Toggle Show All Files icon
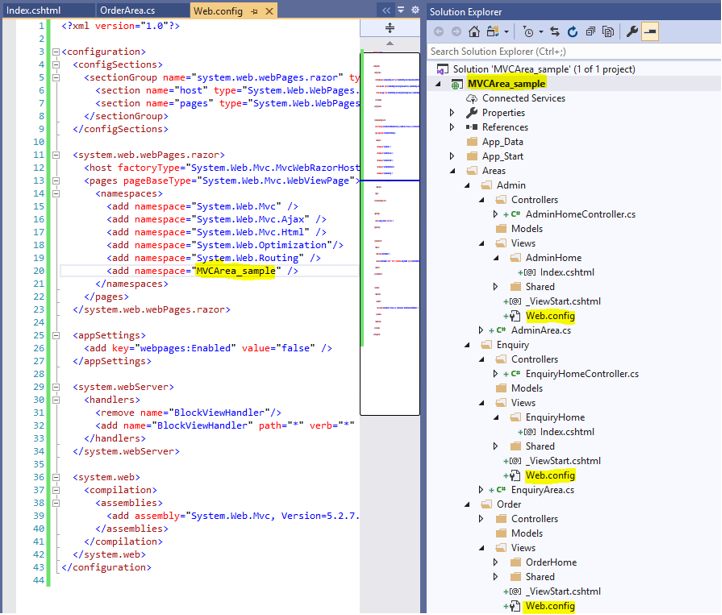The height and width of the screenshot is (615, 722). coord(608,31)
